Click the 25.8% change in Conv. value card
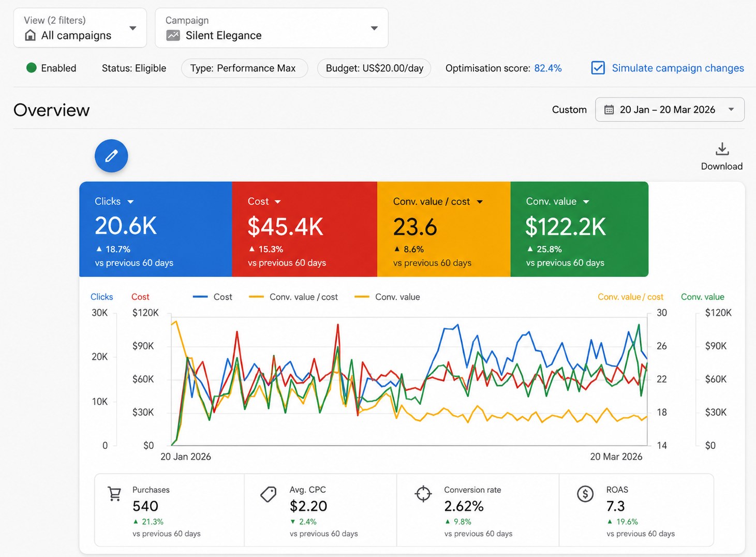The image size is (756, 557). 549,249
